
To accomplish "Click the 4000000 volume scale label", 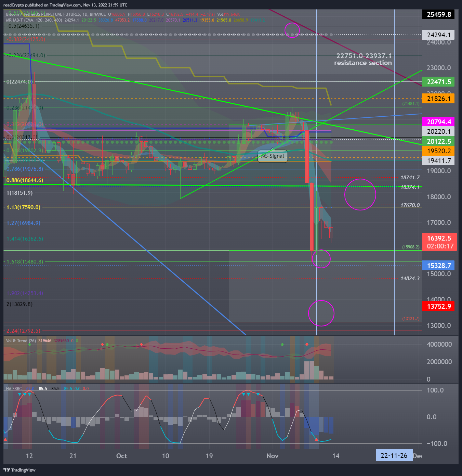I will coord(439,344).
